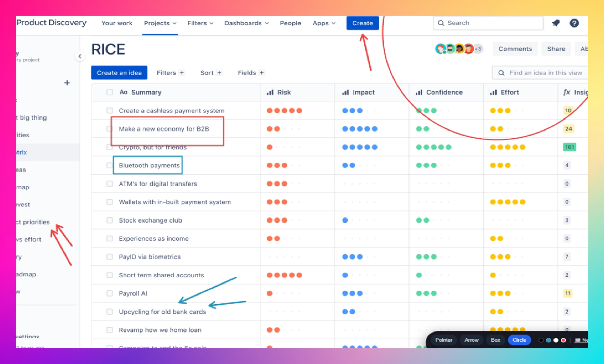
Task: Click the plus icon next to Fields
Action: [262, 73]
